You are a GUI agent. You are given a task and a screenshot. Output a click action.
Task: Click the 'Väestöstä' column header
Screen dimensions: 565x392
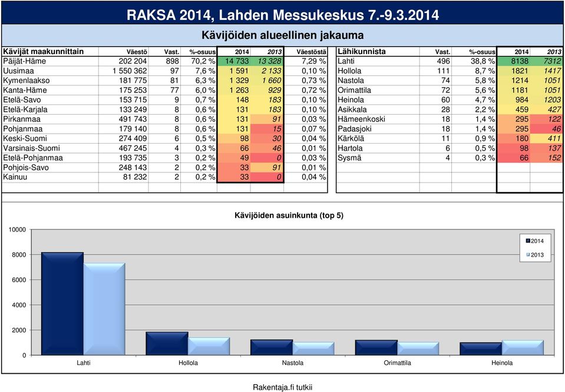coord(311,52)
